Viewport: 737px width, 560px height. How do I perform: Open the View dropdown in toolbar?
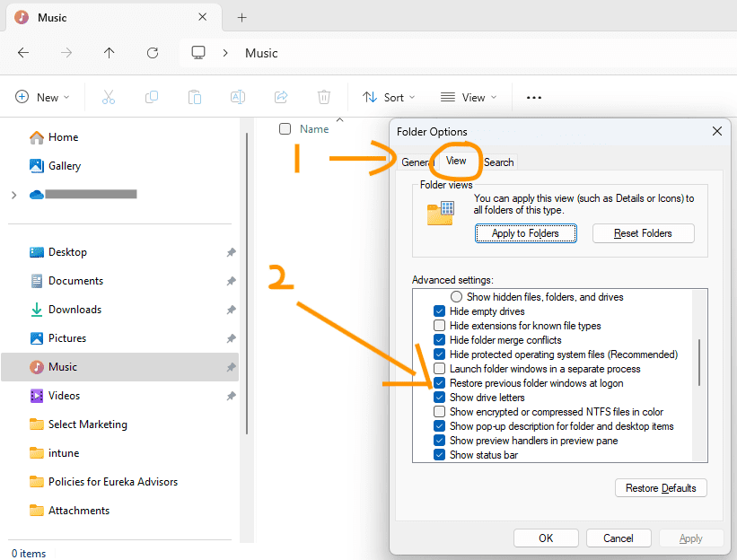[469, 97]
